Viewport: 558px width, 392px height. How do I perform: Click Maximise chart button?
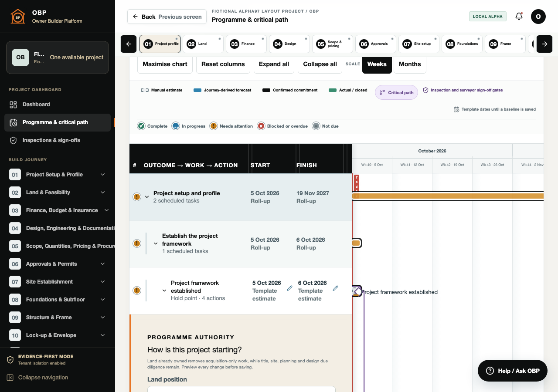(165, 64)
